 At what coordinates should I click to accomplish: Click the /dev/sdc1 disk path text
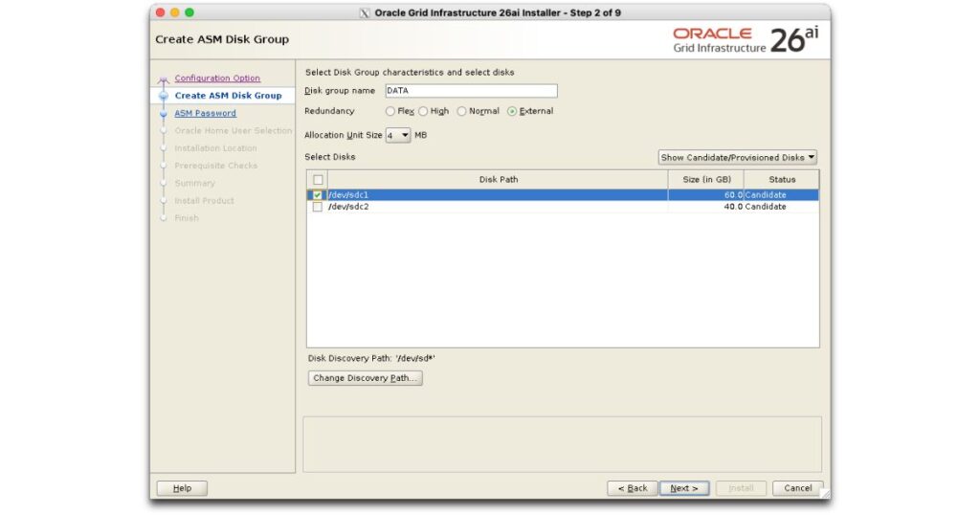[348, 195]
